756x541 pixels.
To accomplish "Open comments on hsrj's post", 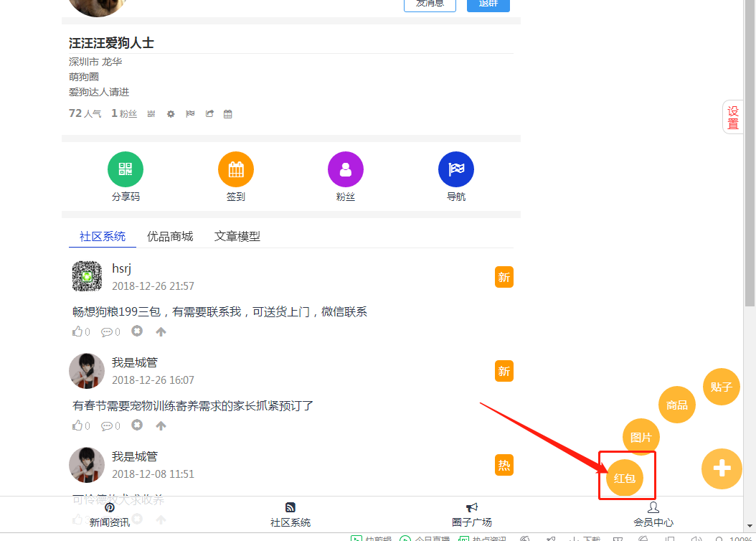I will pos(107,331).
